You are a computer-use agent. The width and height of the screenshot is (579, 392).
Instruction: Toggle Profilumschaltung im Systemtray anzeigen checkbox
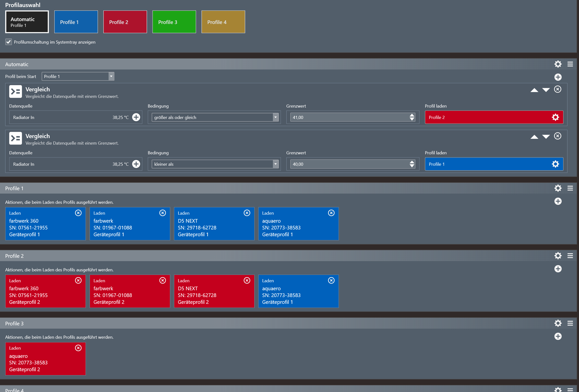pyautogui.click(x=8, y=42)
